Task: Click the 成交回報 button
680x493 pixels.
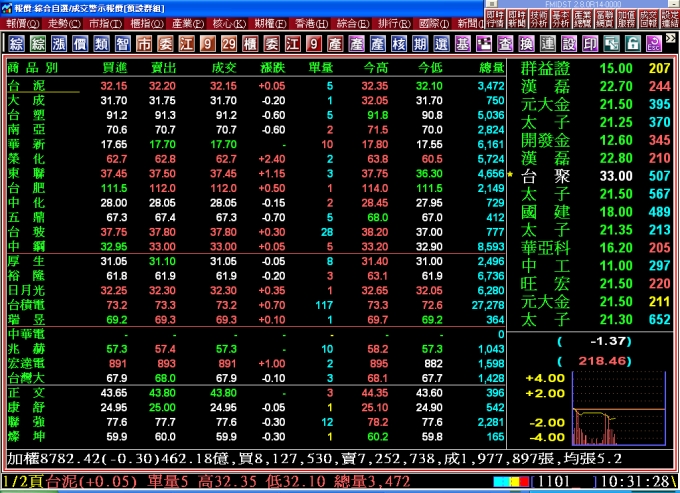Action: 648,19
